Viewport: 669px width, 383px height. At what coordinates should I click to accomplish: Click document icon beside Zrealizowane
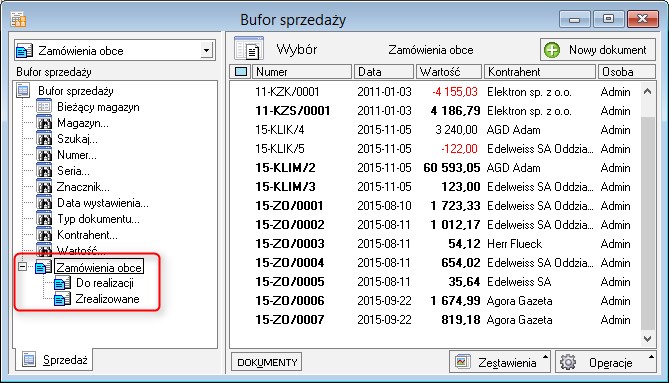pyautogui.click(x=62, y=299)
